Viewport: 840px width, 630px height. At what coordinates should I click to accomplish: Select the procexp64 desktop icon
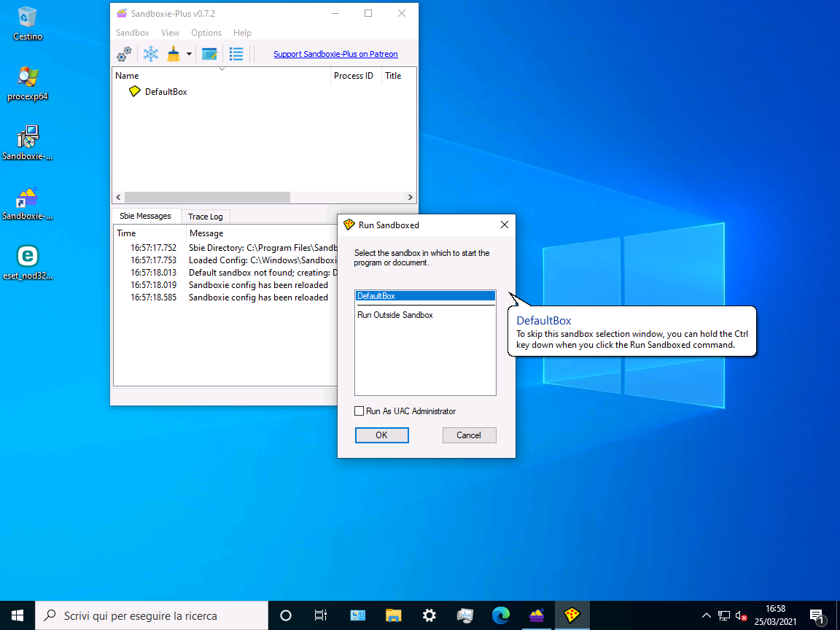[27, 84]
